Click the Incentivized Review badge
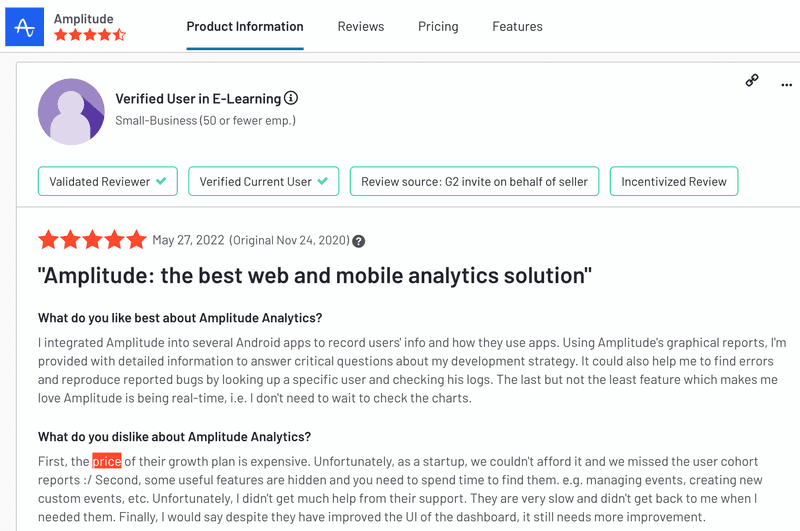The width and height of the screenshot is (800, 531). pos(674,182)
